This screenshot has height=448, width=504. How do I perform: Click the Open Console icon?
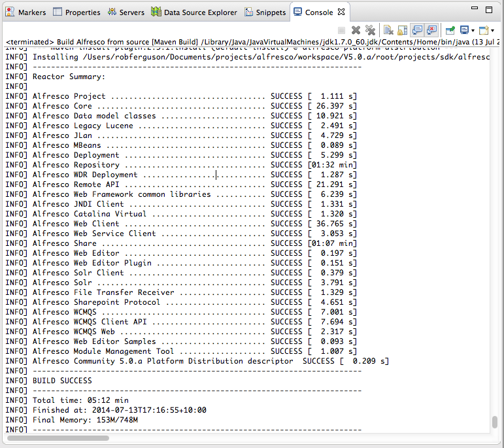pyautogui.click(x=484, y=31)
